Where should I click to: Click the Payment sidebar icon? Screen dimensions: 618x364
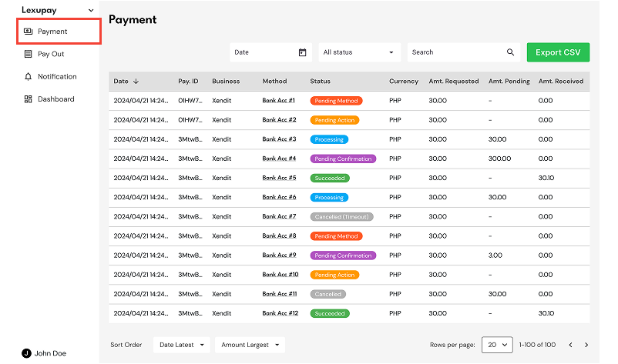(x=28, y=32)
